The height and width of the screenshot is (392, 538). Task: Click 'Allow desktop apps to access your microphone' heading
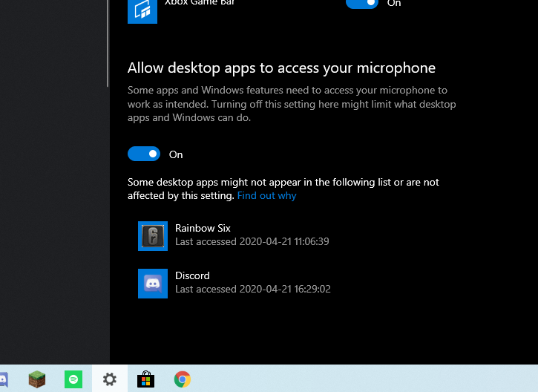[x=281, y=68]
